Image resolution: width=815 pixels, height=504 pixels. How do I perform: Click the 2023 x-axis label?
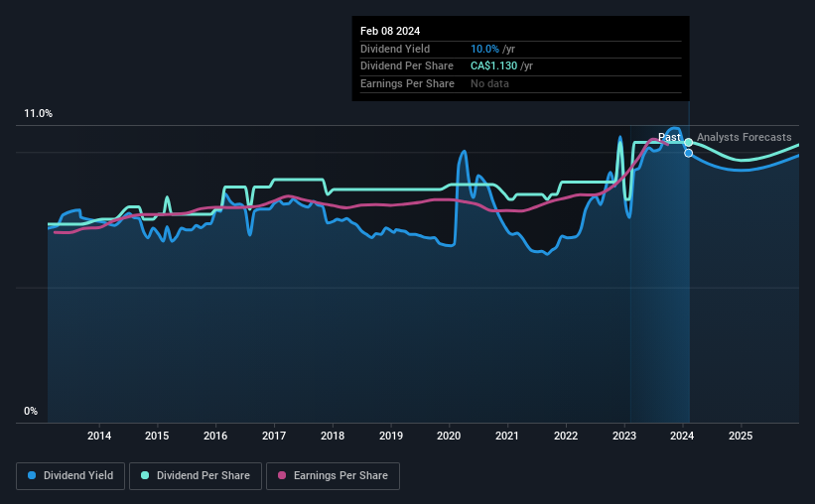click(624, 436)
